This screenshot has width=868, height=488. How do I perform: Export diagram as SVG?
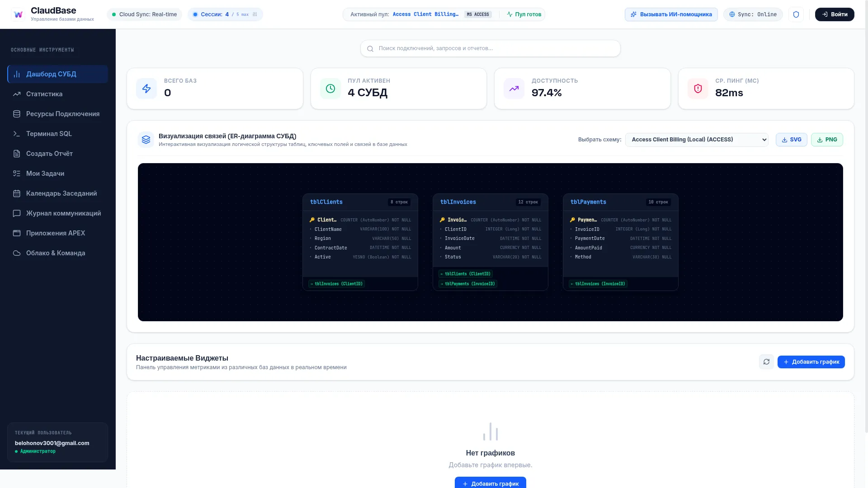pos(791,140)
